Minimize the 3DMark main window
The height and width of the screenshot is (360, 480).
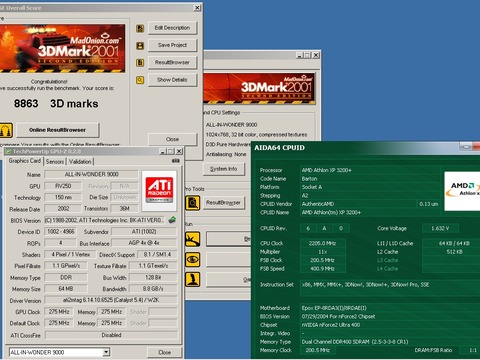click(x=300, y=55)
